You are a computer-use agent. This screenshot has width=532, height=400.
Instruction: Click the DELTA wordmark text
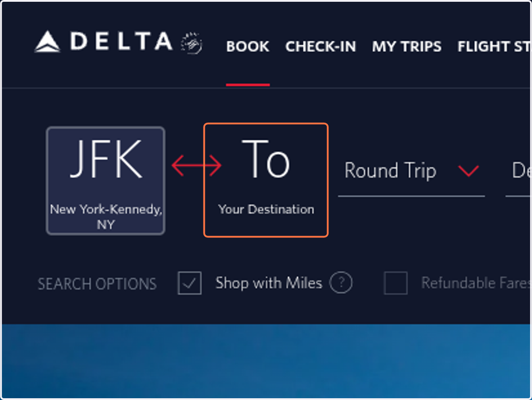121,41
